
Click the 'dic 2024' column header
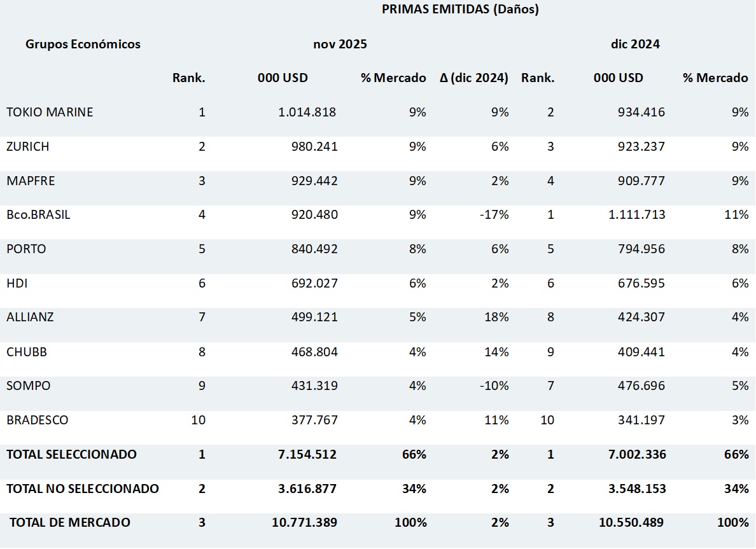[634, 45]
